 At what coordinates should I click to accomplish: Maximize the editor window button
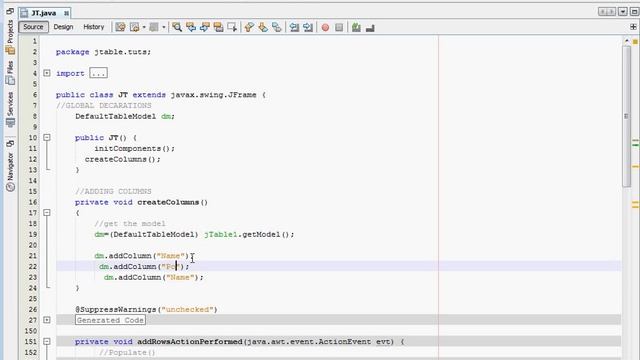(x=635, y=11)
